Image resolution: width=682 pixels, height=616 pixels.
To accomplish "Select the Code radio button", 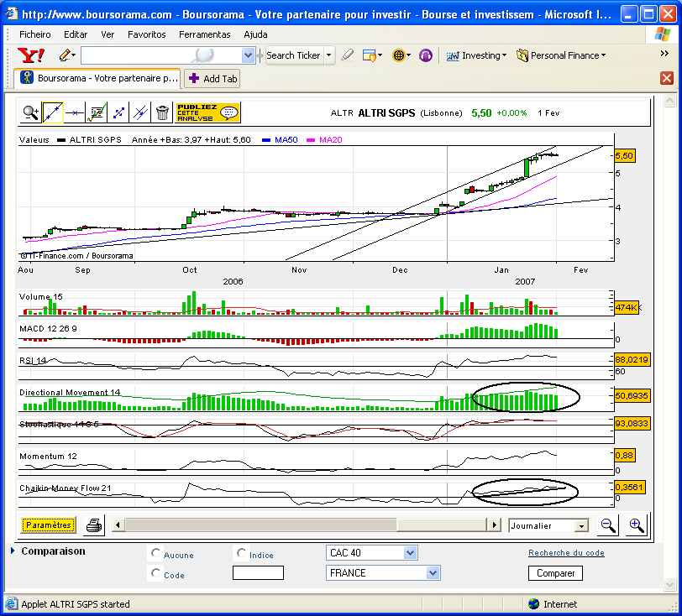I will point(155,573).
